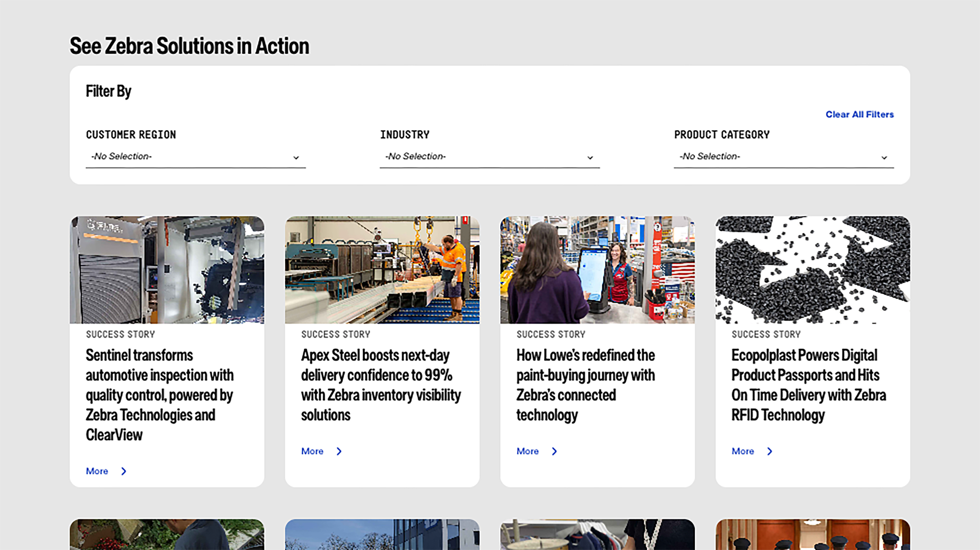Click the chevron arrow beside Sentinel story's More link
Image resolution: width=980 pixels, height=550 pixels.
(124, 471)
